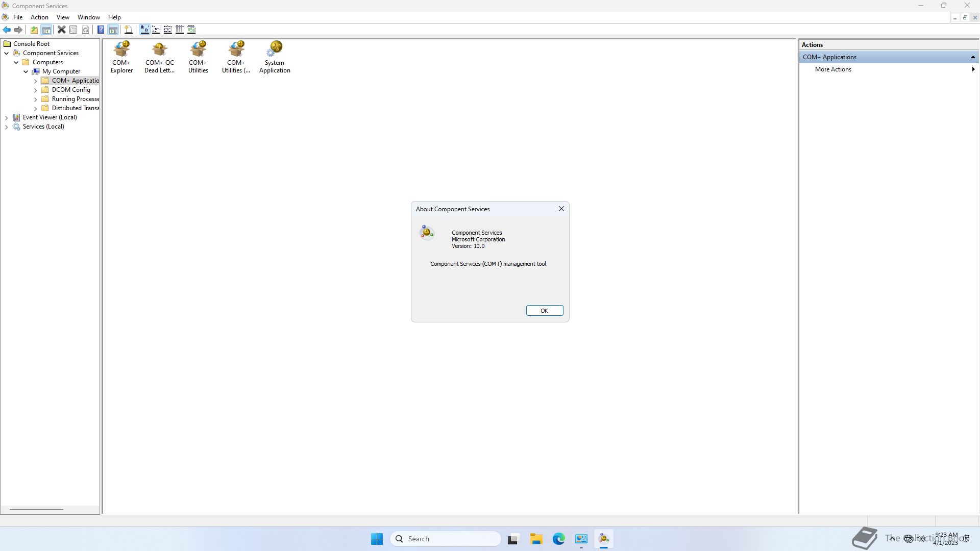Open File Explorer from taskbar
980x551 pixels.
click(x=536, y=539)
